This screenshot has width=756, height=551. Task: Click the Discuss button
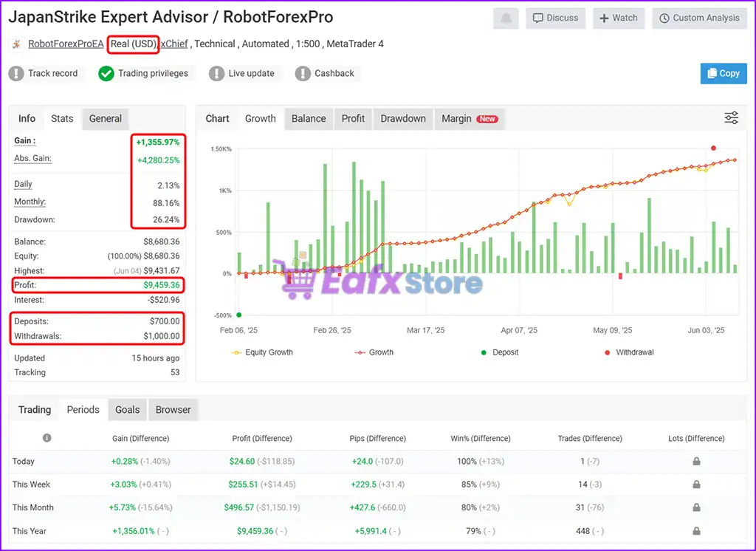[555, 18]
